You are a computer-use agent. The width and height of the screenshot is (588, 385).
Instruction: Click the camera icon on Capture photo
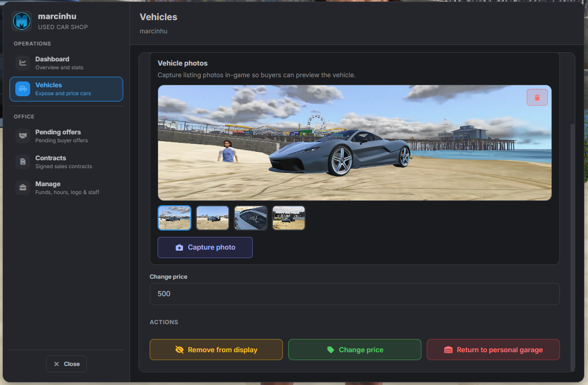click(179, 247)
